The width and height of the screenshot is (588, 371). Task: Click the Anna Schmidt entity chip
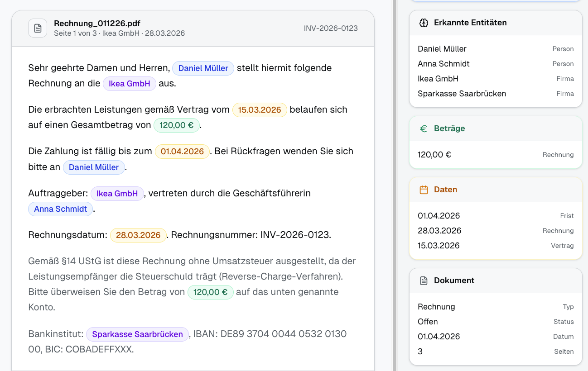60,209
